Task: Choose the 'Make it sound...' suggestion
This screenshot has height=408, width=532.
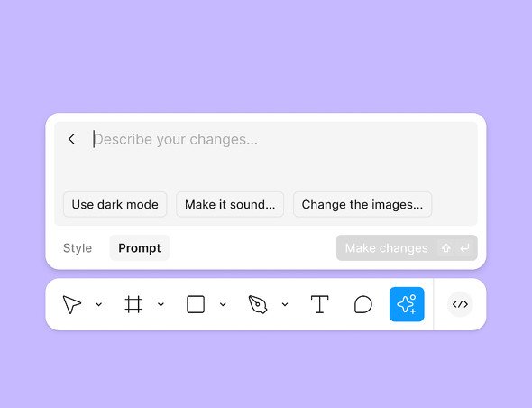Action: [x=230, y=205]
